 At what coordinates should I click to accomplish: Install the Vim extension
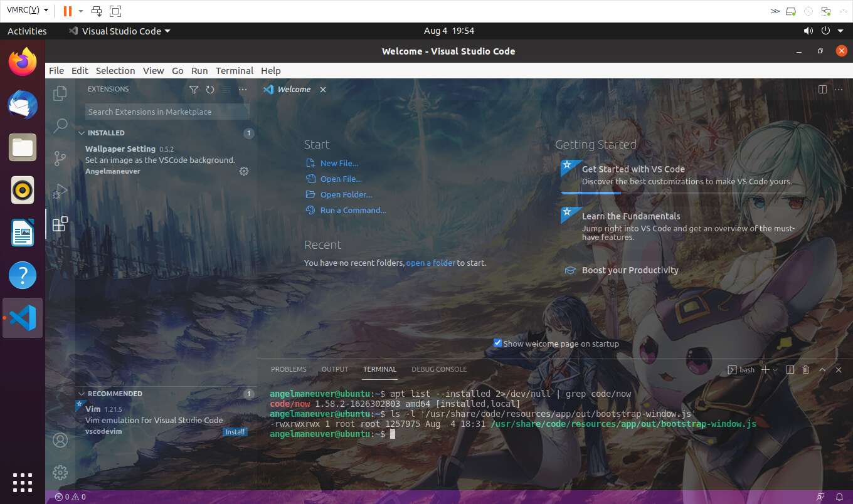click(x=235, y=431)
